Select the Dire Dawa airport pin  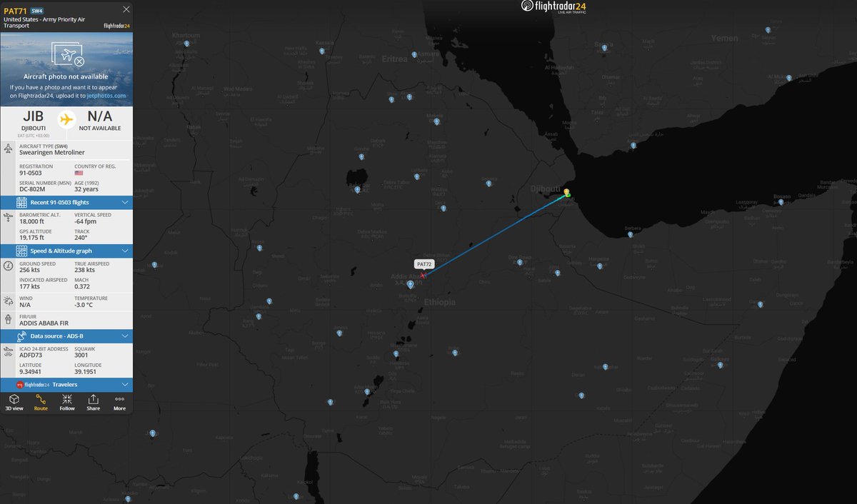point(519,263)
